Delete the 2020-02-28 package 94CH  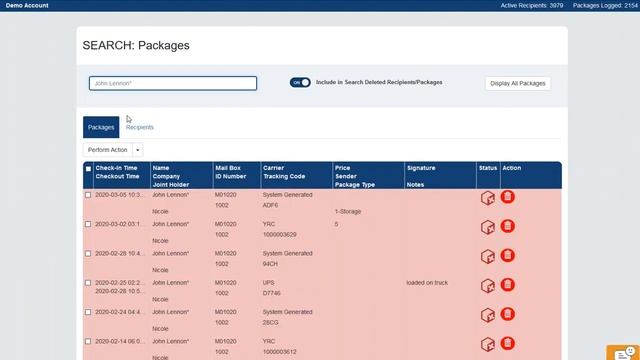click(x=508, y=256)
